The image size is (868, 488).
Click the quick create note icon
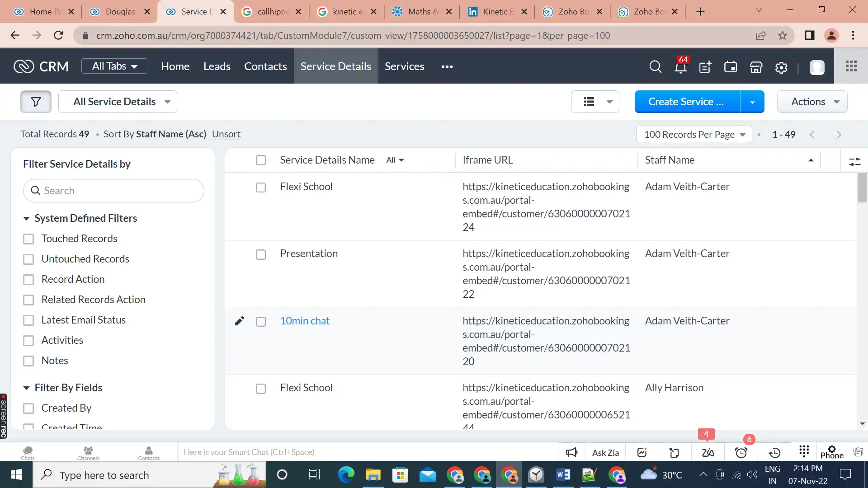(705, 67)
